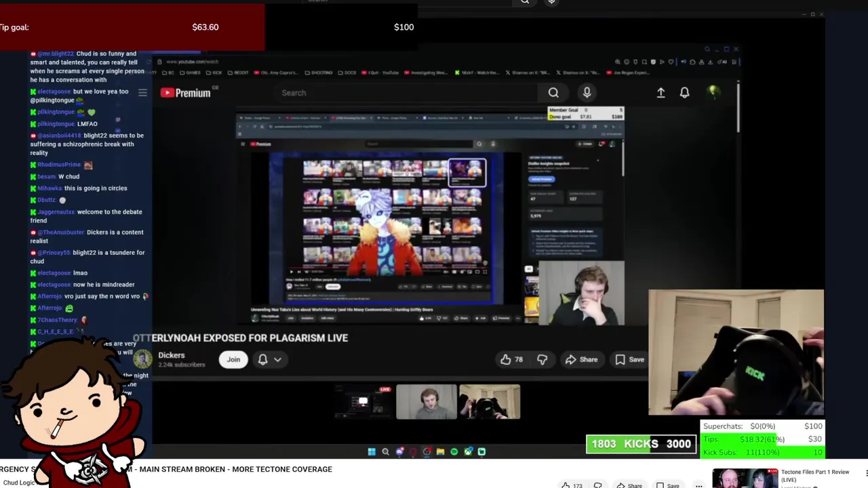Open the Dickers channel name
Viewport: 868px width, 488px height.
(x=172, y=355)
